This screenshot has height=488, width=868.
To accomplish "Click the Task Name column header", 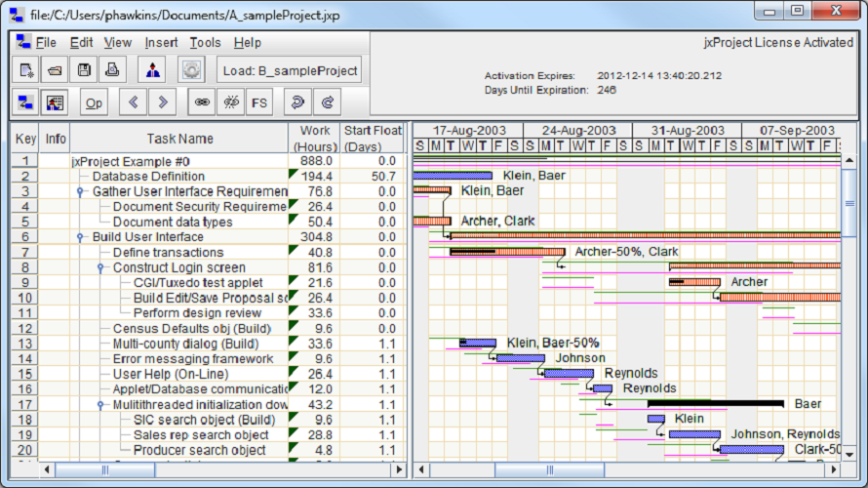I will coord(179,139).
